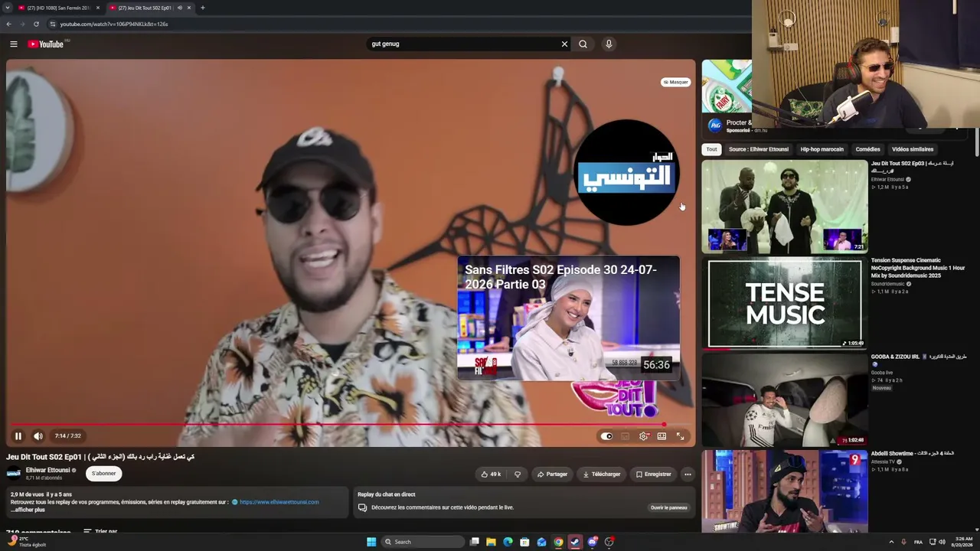
Task: Click the browser address bar URL
Action: [x=114, y=24]
